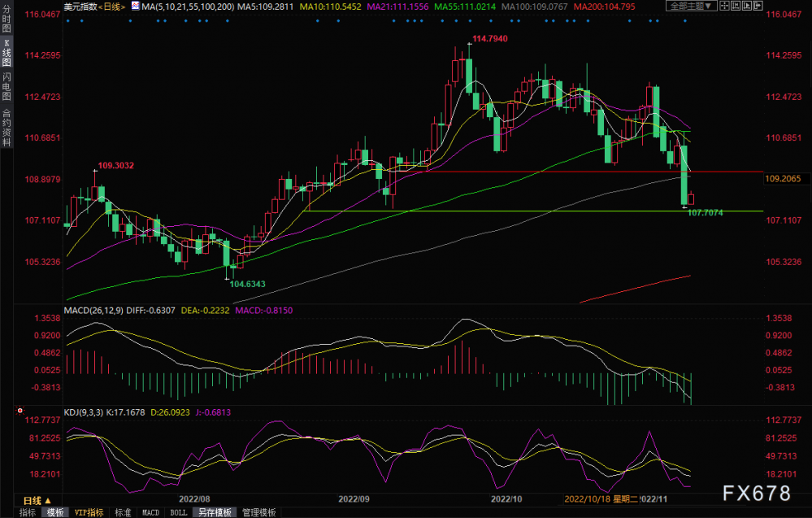The height and width of the screenshot is (518, 812).
Task: Click the 2022/10/18 星期二 date marker
Action: tap(601, 498)
